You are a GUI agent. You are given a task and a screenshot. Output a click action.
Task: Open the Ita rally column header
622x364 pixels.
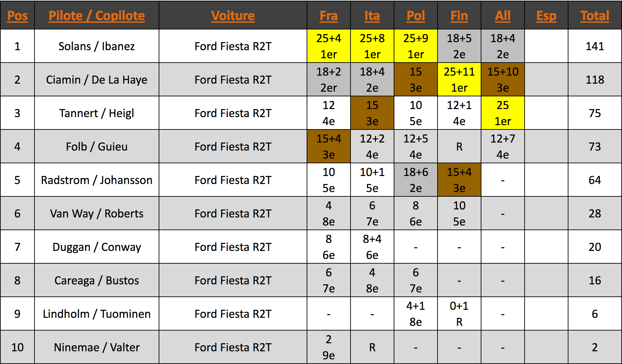(x=372, y=16)
